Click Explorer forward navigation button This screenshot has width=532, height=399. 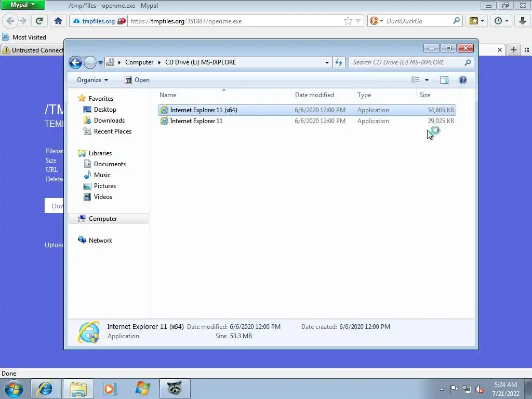point(90,62)
